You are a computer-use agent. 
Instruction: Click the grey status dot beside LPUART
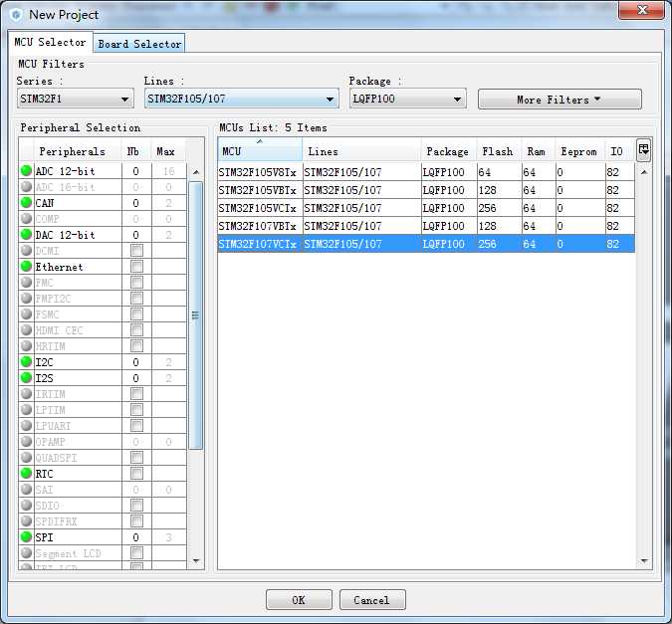26,425
